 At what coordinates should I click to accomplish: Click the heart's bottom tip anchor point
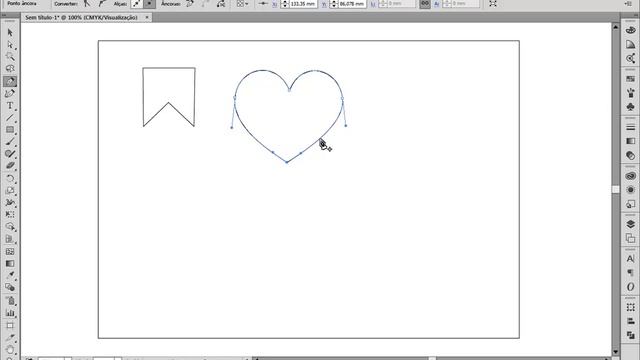pyautogui.click(x=287, y=162)
